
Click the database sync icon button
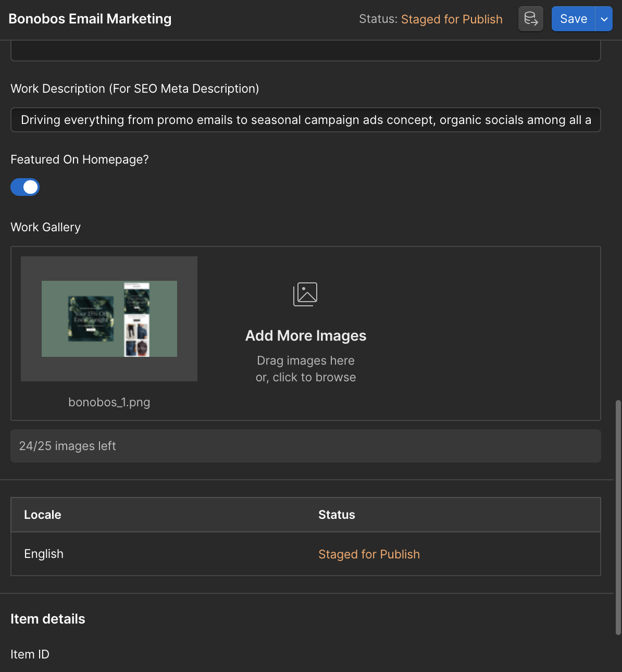point(531,19)
